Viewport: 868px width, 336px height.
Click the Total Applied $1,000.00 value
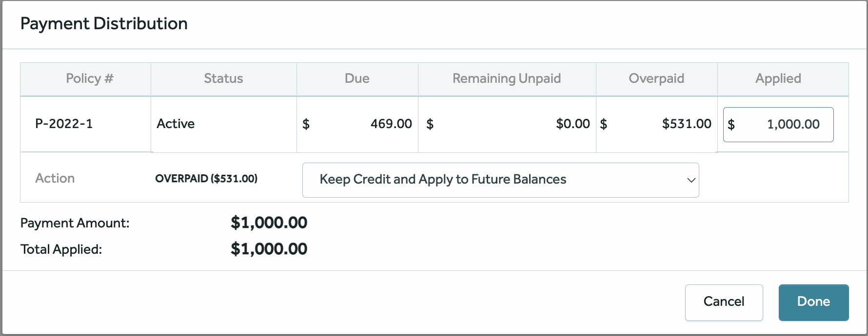[x=269, y=249]
